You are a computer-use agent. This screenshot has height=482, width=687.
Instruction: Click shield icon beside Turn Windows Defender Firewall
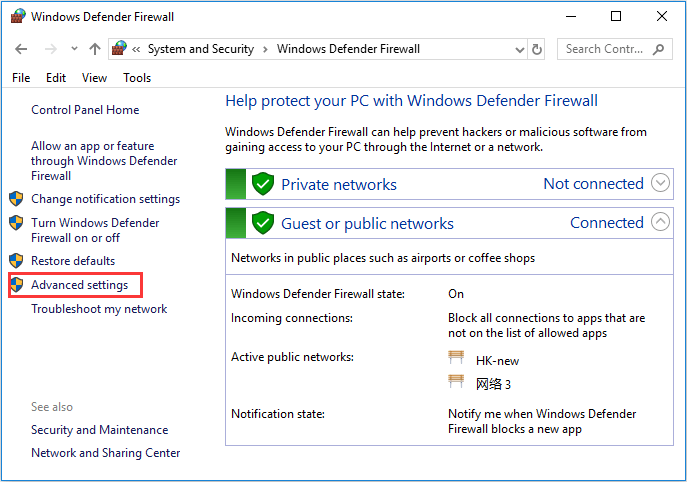pyautogui.click(x=16, y=223)
